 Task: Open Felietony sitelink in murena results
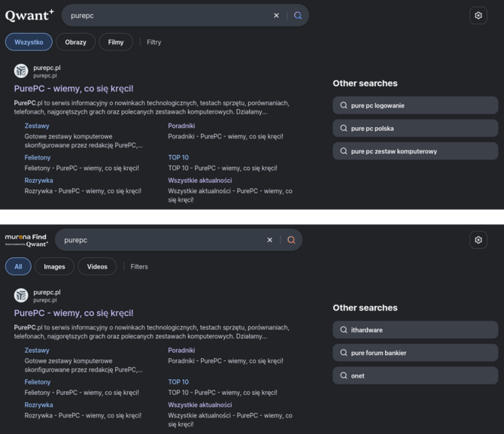pyautogui.click(x=38, y=382)
